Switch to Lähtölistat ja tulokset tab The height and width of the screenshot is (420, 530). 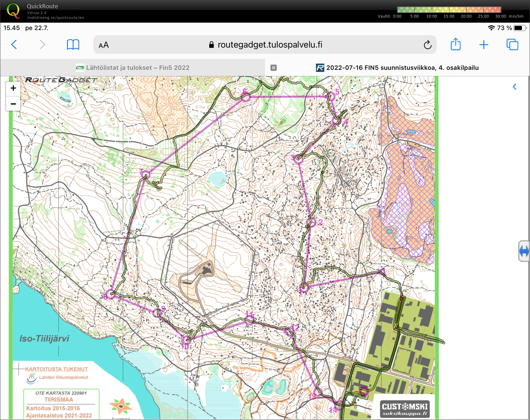(x=133, y=68)
